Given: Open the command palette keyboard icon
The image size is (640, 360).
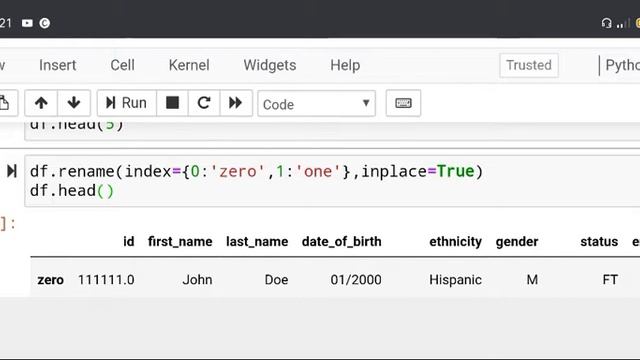Looking at the screenshot, I should (403, 103).
